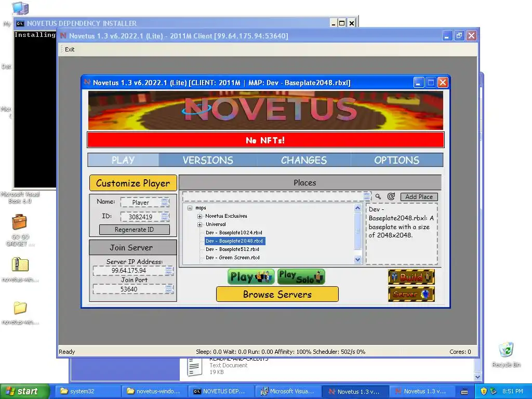Viewport: 532px width, 399px height.
Task: Open the Recycle Bin icon
Action: (x=506, y=350)
